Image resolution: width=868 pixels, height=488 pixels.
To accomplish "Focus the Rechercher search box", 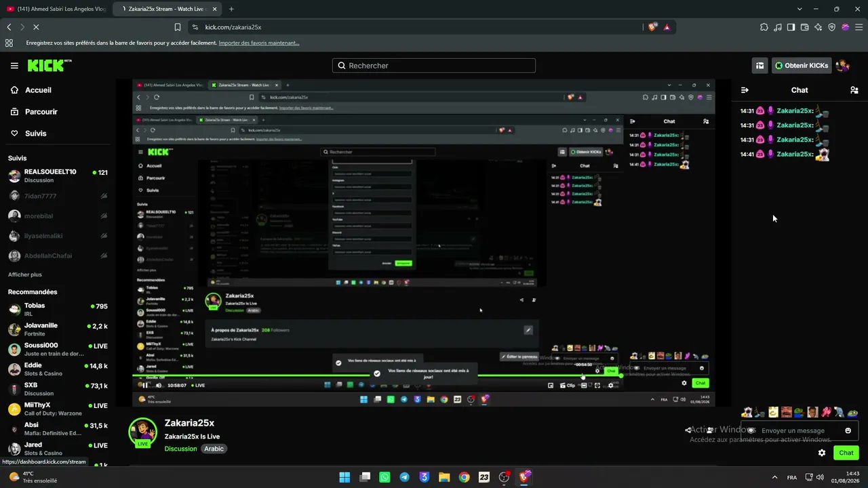I will click(434, 66).
